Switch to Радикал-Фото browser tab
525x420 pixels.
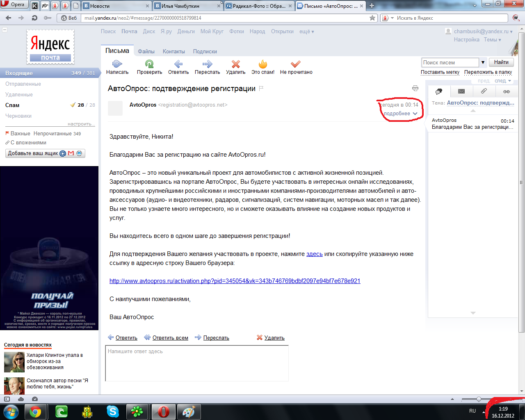pyautogui.click(x=259, y=6)
